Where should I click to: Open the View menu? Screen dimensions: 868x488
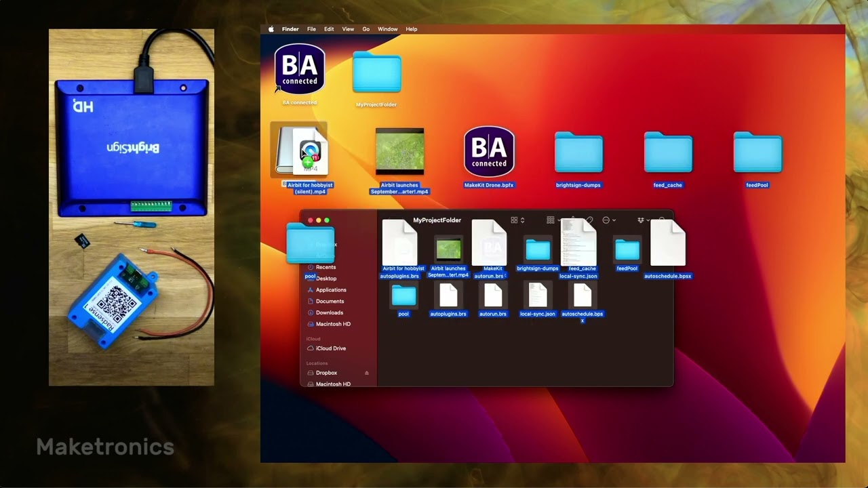(x=348, y=29)
